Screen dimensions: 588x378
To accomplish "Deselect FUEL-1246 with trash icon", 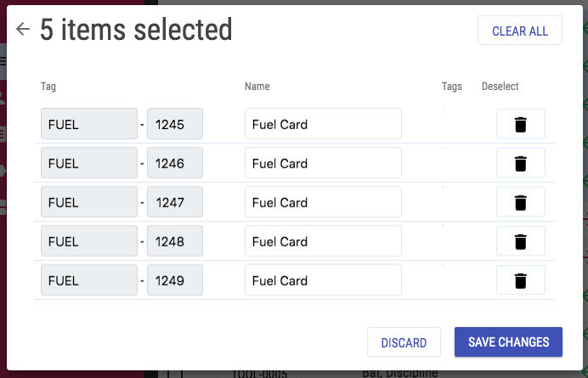I will (521, 163).
